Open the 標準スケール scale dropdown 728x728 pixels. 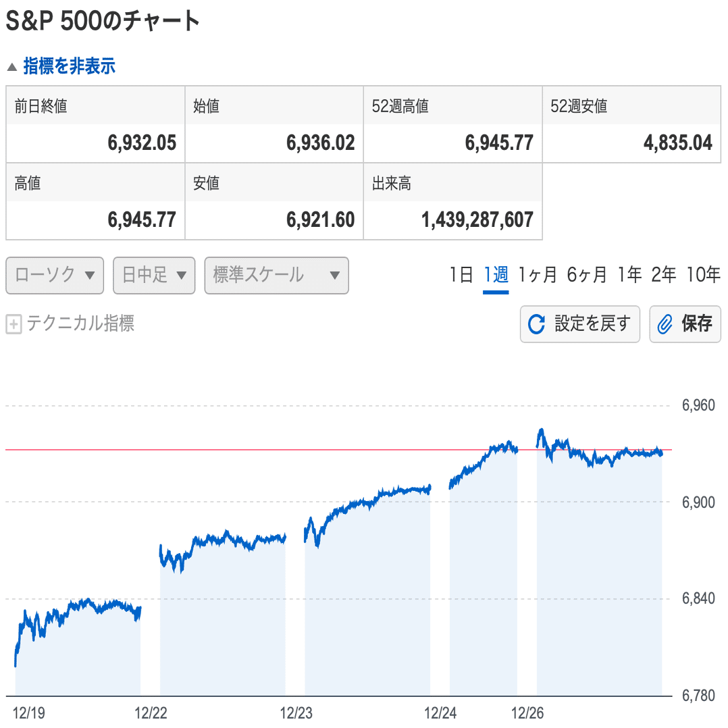(276, 276)
